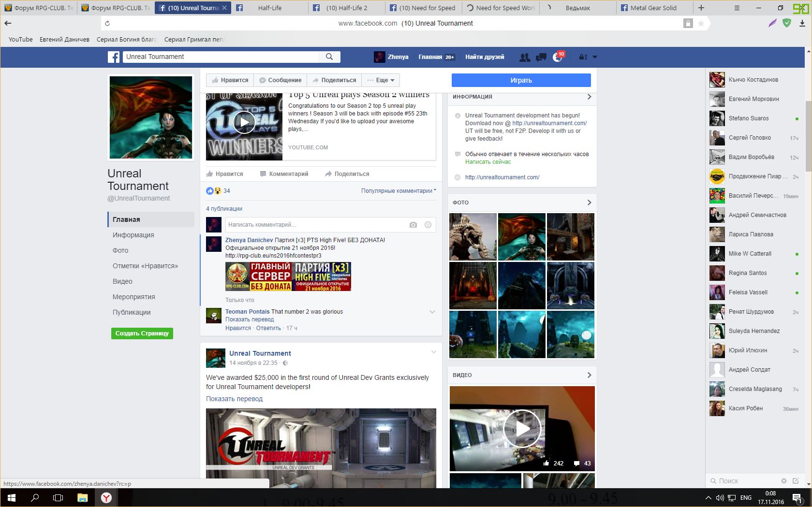Click the Создать Страницу button

(142, 333)
